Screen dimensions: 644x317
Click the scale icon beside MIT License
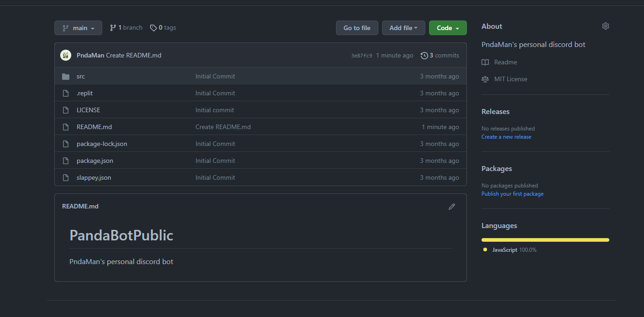click(485, 79)
